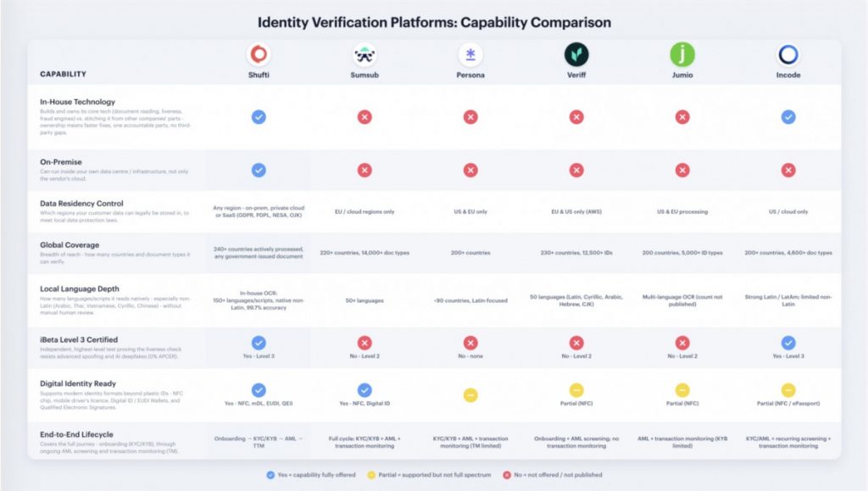Click 'Yes - NFC, mDL, EUDI, QES' text
Viewport: 868px width, 491px height.
click(x=259, y=404)
